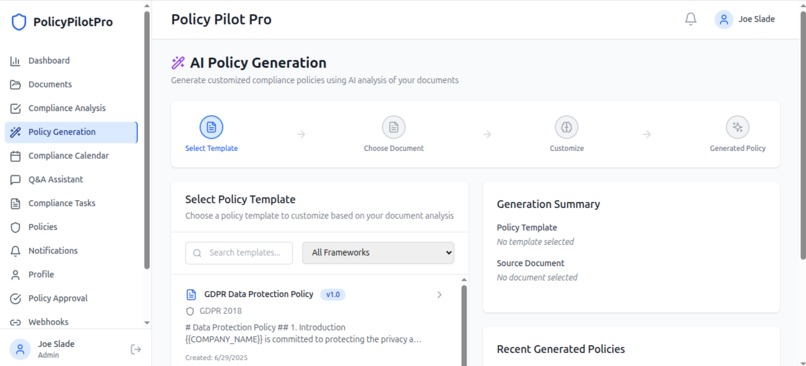Click 'GDPR 2018' framework label
This screenshot has width=806, height=366.
coord(221,311)
